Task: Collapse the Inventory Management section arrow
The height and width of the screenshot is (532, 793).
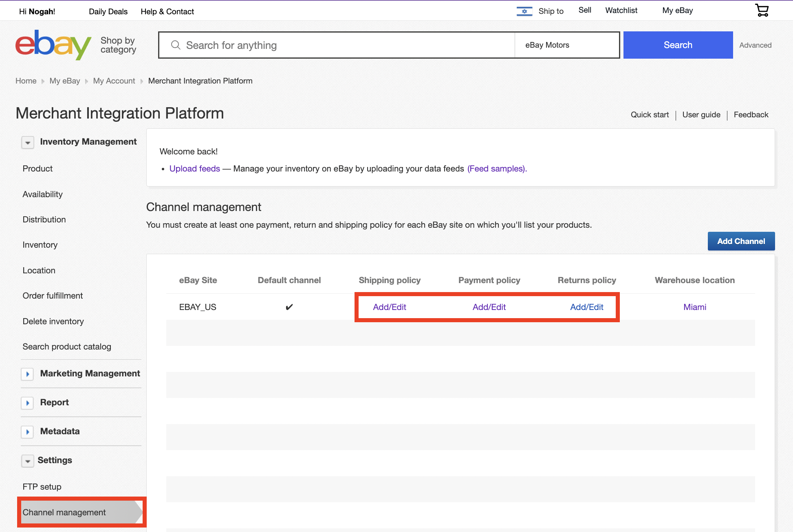Action: tap(28, 143)
